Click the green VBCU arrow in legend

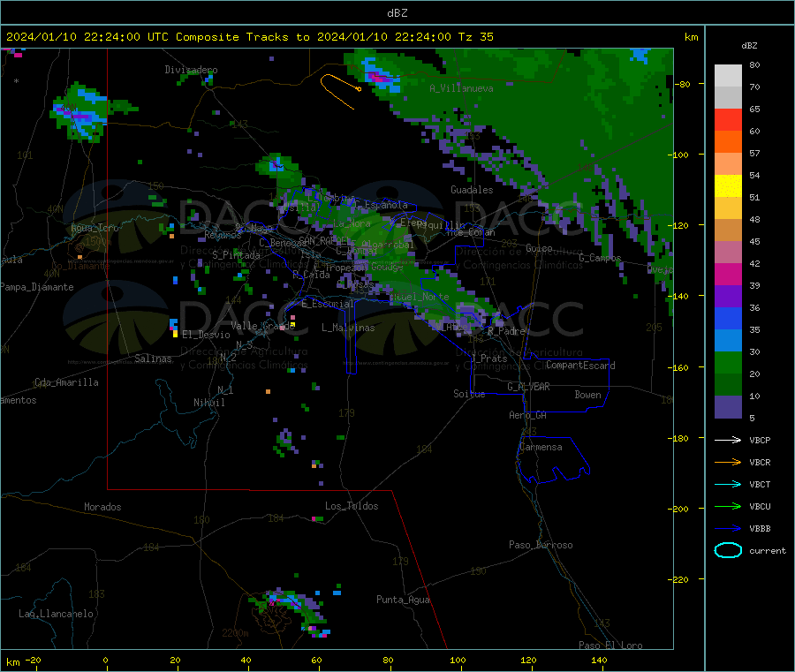(728, 506)
